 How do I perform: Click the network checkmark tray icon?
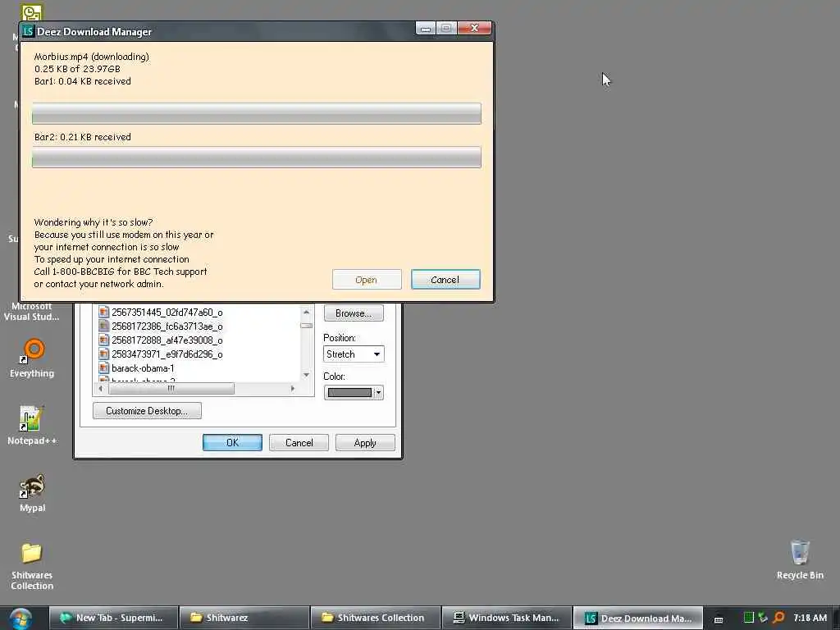[763, 618]
